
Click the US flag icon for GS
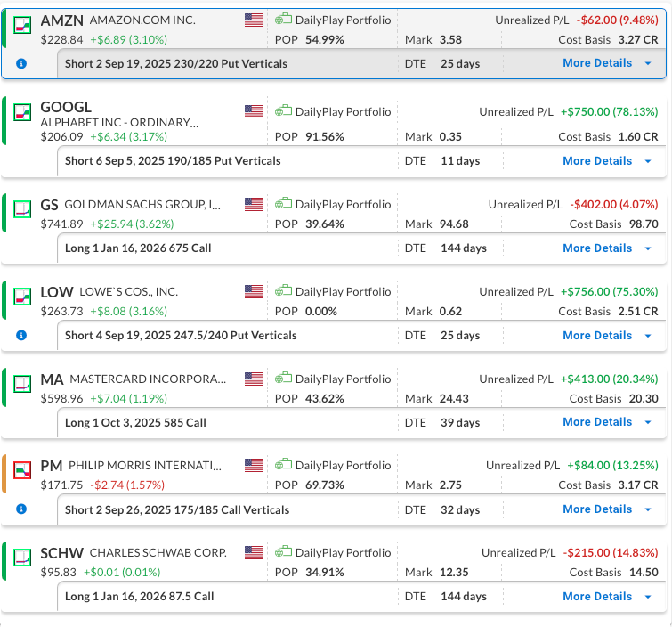point(254,205)
